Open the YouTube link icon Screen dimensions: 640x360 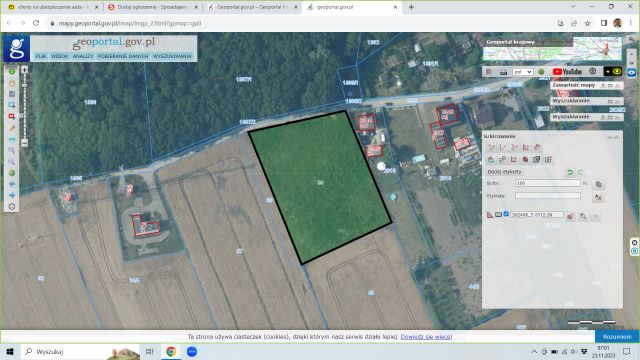[567, 72]
